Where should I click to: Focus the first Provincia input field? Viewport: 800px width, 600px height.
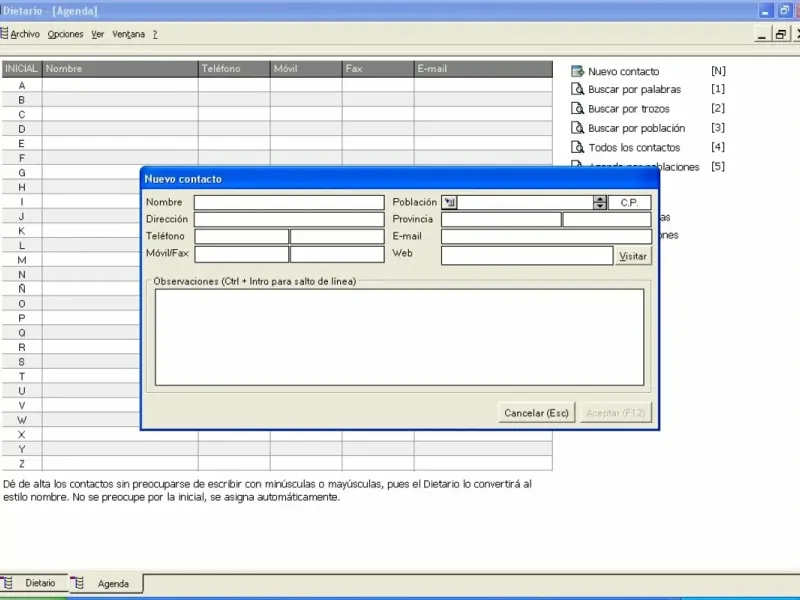(x=501, y=219)
